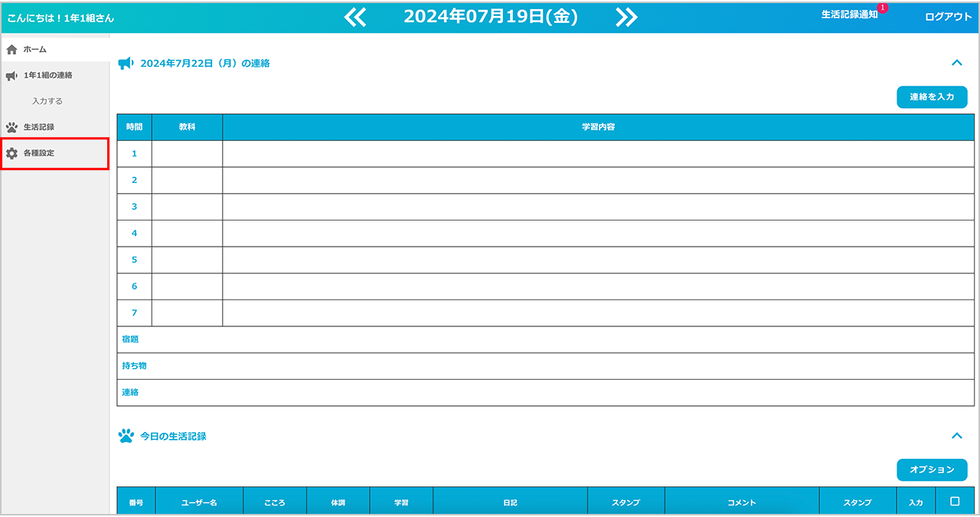Click the こんにちは！1年1組さん greeting
Screen dimensions: 980x517
point(60,17)
